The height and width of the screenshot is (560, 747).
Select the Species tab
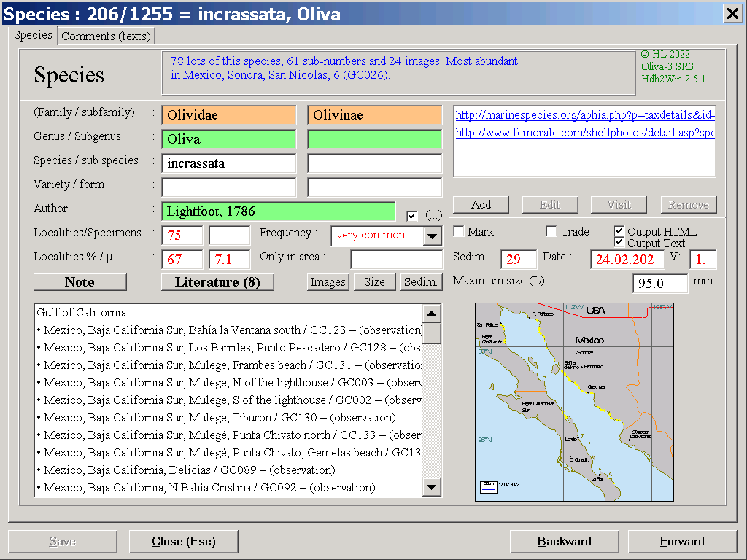34,35
